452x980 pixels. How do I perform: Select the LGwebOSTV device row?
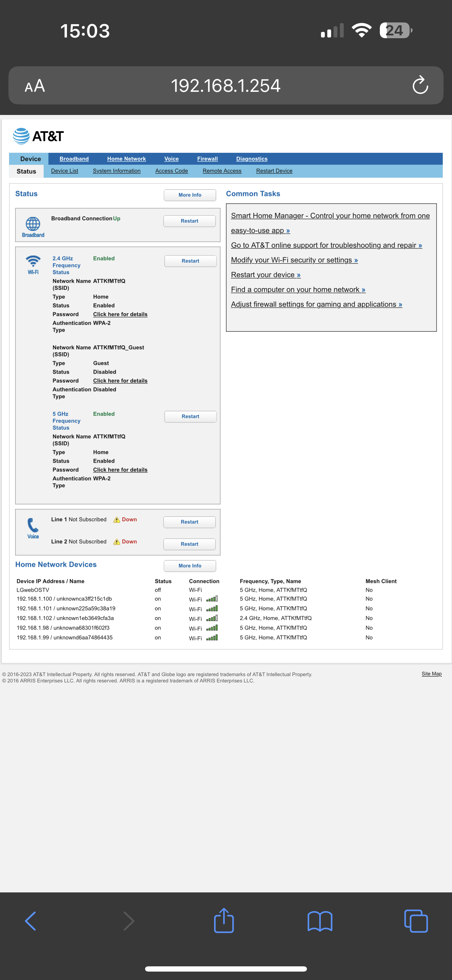pyautogui.click(x=226, y=590)
